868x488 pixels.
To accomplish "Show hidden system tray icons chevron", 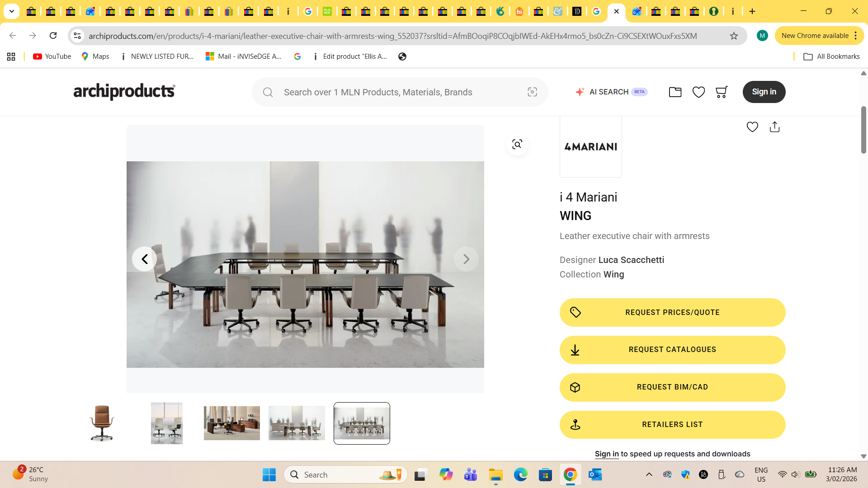I will [x=649, y=474].
